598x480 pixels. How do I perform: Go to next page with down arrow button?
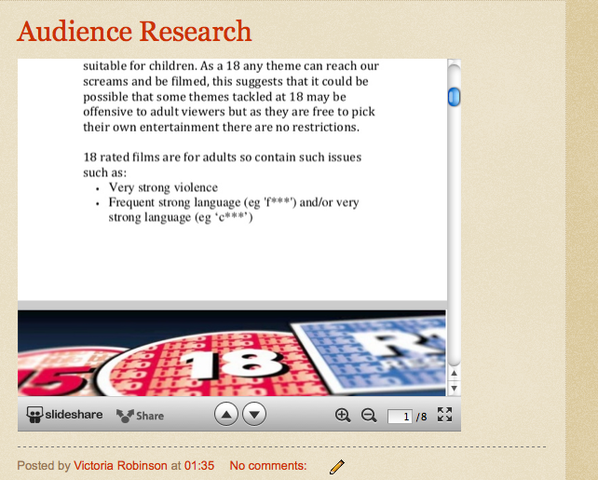click(x=254, y=414)
